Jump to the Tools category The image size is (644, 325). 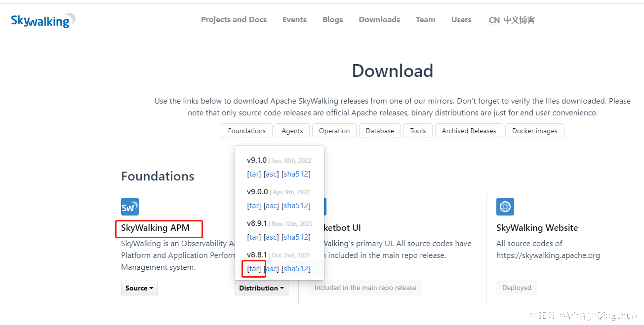418,131
